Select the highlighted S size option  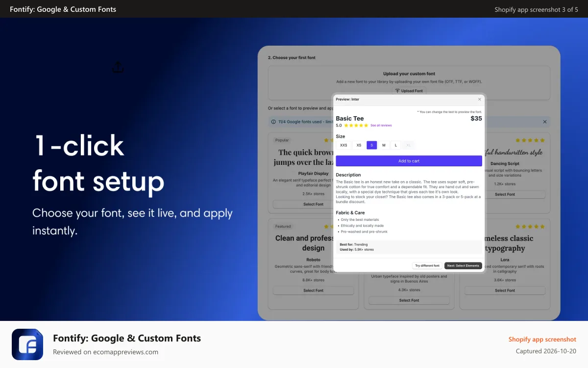coord(372,145)
